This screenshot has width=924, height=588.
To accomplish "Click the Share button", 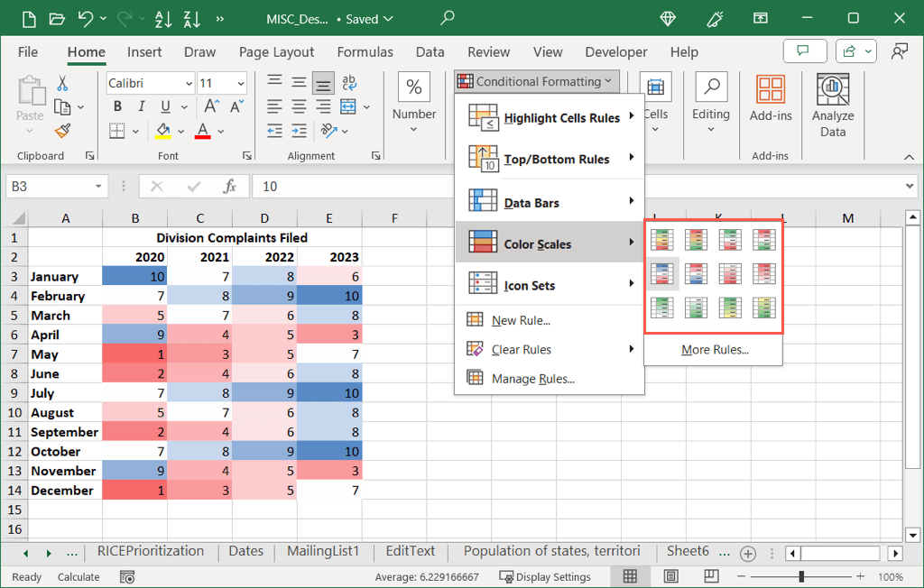I will tap(855, 51).
